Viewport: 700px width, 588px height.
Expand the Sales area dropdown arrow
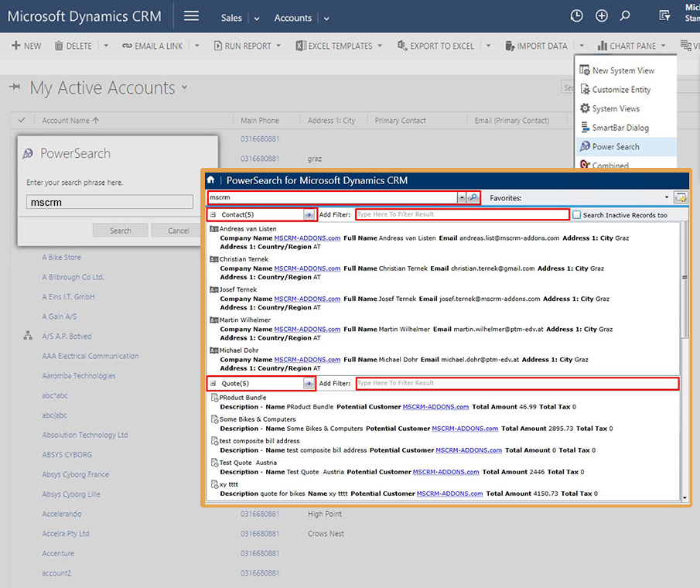point(257,19)
